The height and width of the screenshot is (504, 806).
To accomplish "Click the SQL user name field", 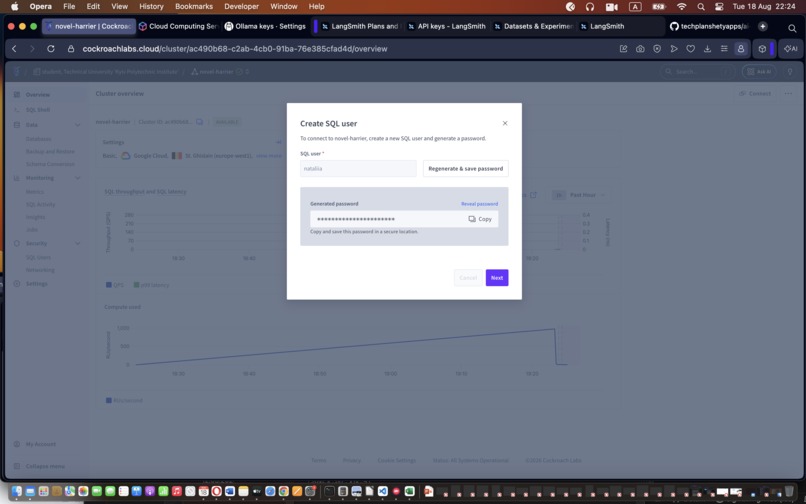I will [358, 169].
